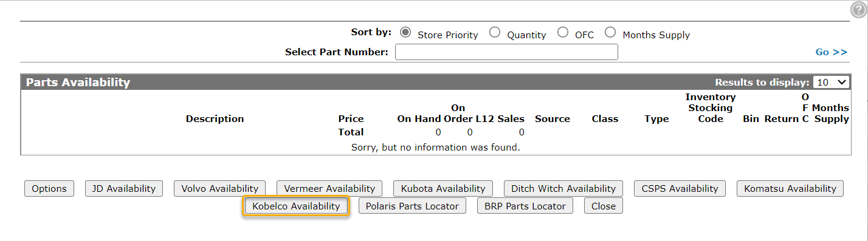Follow the Go >> link
The height and width of the screenshot is (241, 868).
point(832,52)
